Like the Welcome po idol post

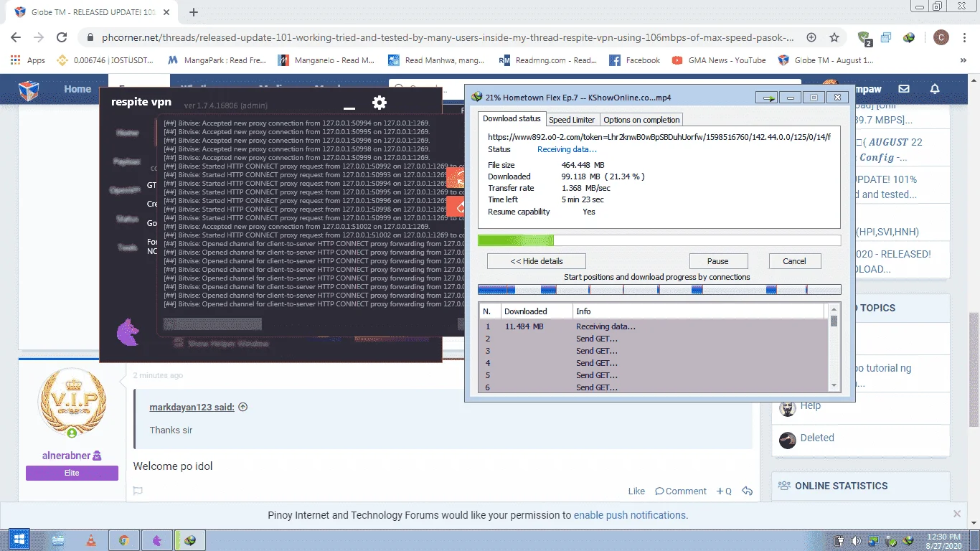(x=636, y=491)
